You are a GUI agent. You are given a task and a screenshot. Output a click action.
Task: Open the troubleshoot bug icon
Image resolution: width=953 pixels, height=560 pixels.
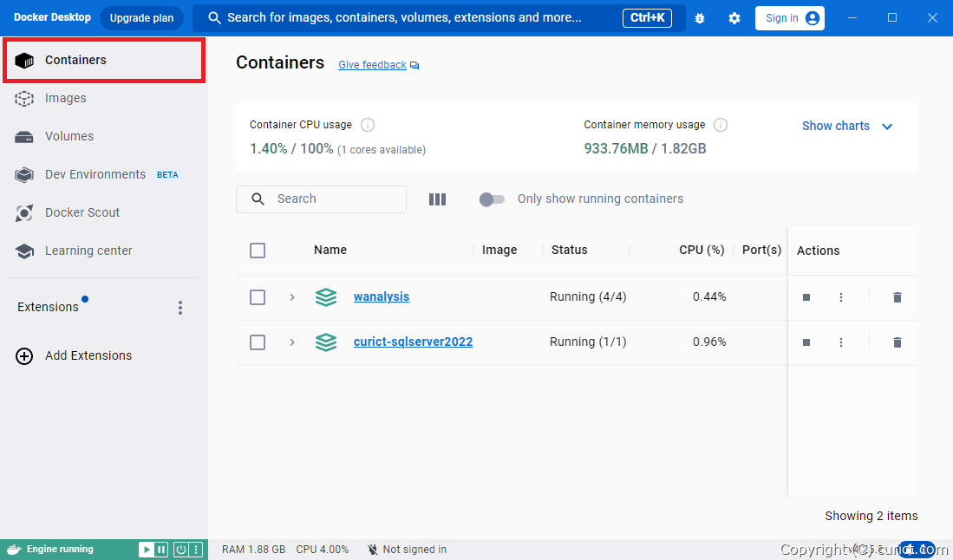tap(700, 18)
